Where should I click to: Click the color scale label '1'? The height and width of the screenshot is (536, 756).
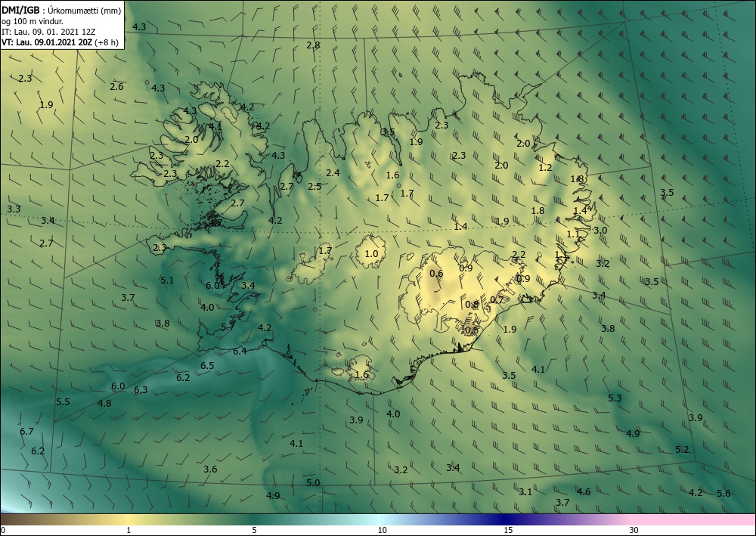[129, 530]
